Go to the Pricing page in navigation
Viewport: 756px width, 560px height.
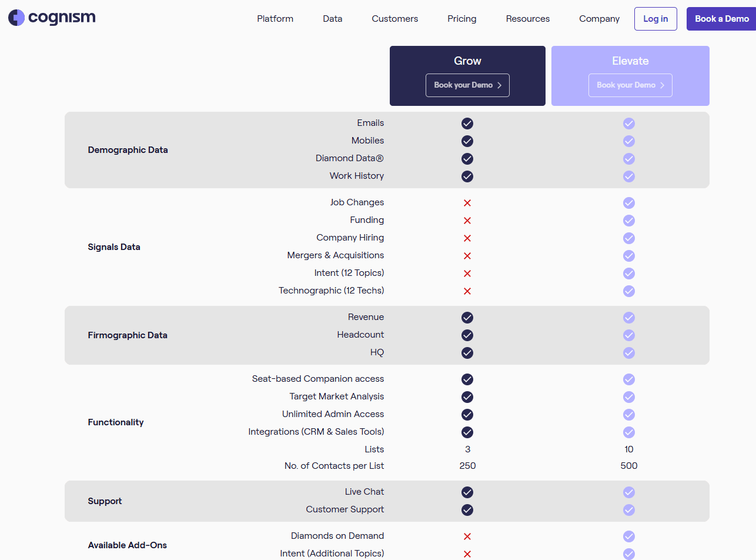tap(461, 19)
